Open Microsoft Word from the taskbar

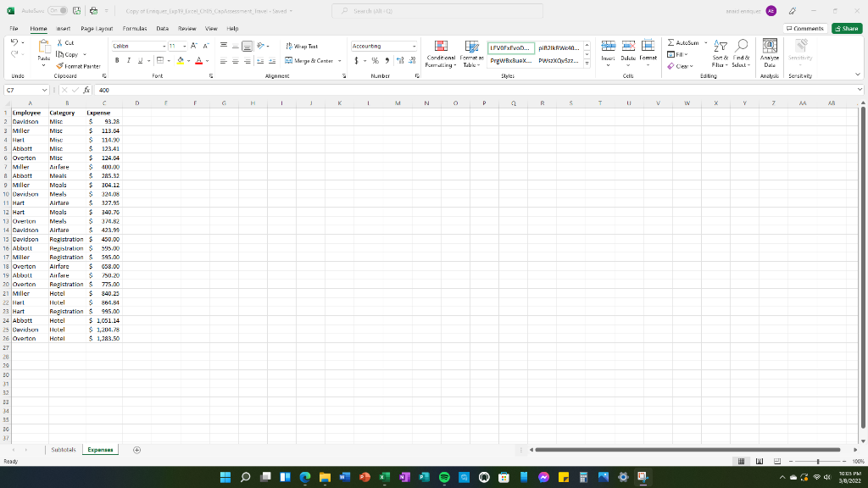coord(344,477)
